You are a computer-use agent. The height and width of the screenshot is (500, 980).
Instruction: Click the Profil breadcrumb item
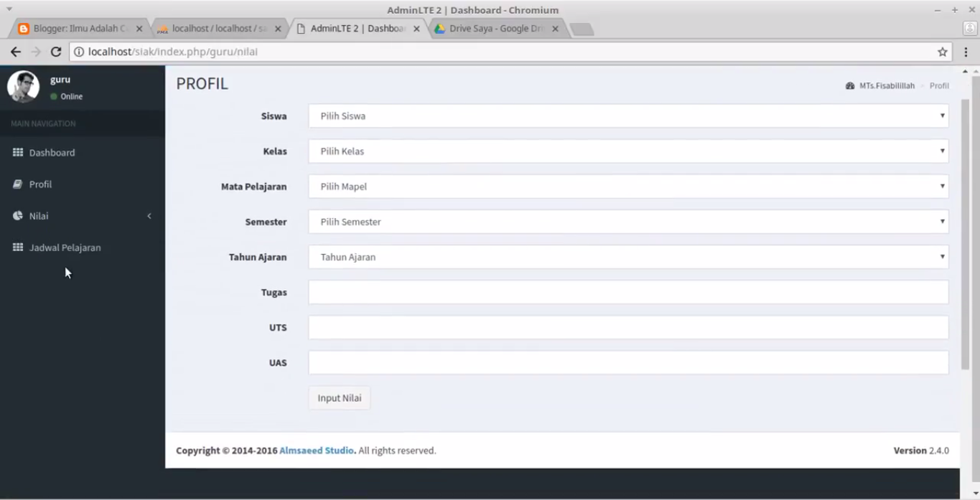(939, 85)
